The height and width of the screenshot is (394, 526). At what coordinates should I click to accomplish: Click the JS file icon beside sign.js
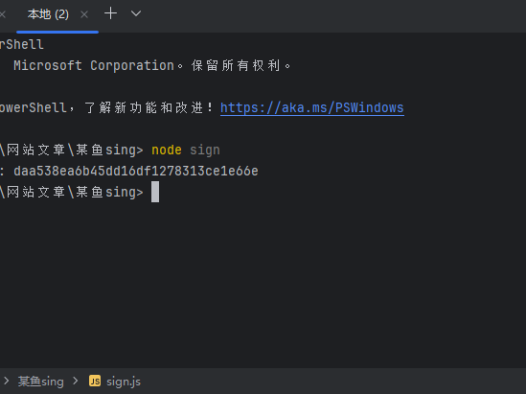(x=95, y=381)
